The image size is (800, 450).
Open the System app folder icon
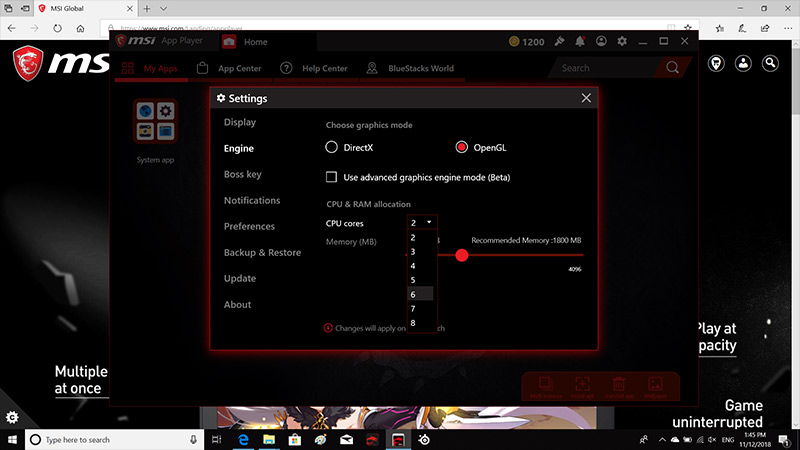pos(154,121)
